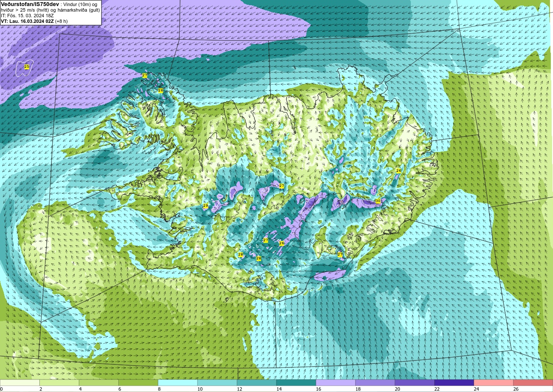Click the 14–16 m/s dark teal legend swatch
Viewport: 553px width, 392px height.
(296, 383)
